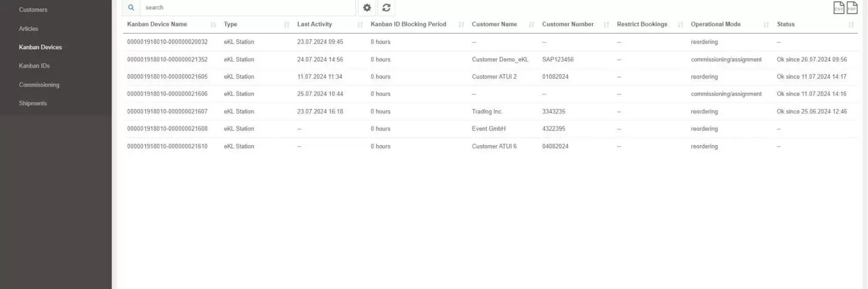
Task: Sort by Kanban ID Blocking Period
Action: 408,24
